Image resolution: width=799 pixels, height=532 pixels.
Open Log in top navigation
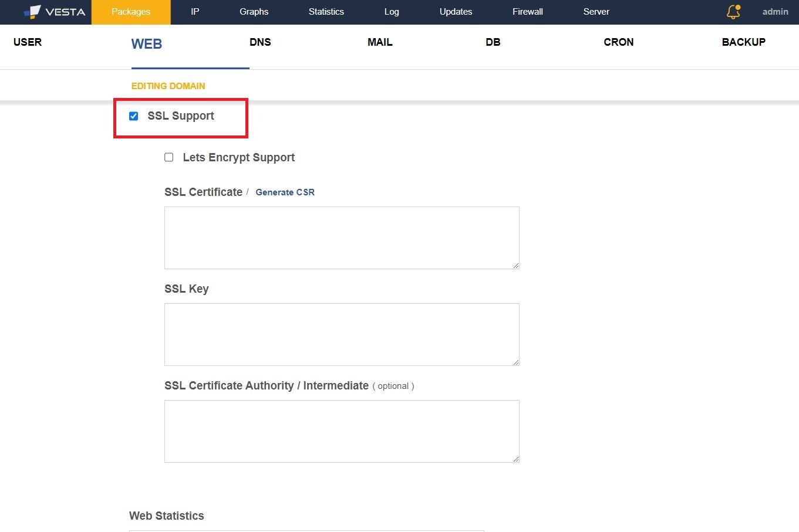click(392, 12)
